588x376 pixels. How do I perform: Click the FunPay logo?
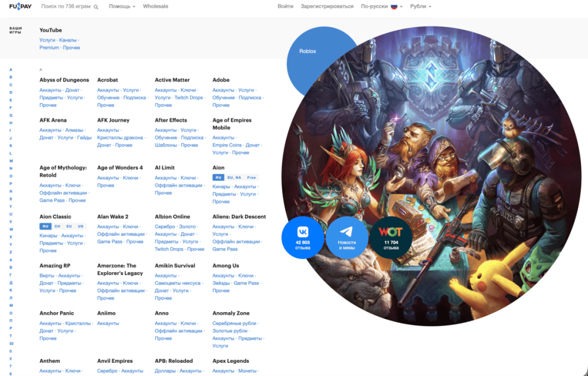[x=22, y=6]
